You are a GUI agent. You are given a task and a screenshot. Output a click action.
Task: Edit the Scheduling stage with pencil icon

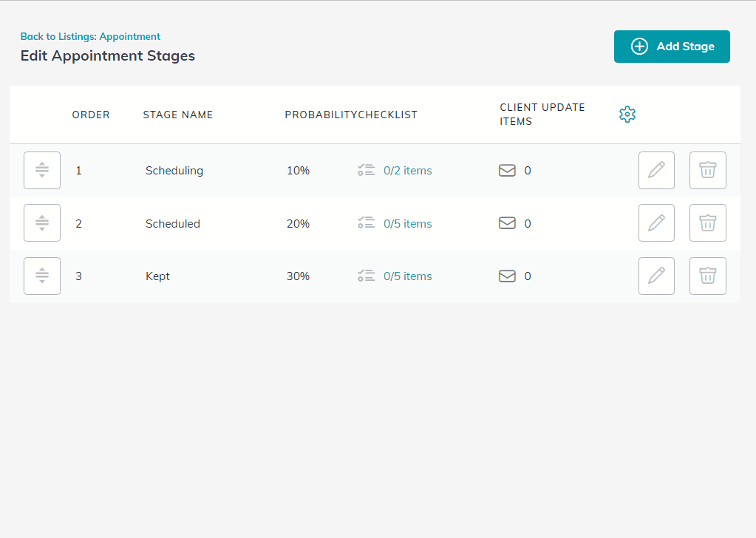coord(656,170)
